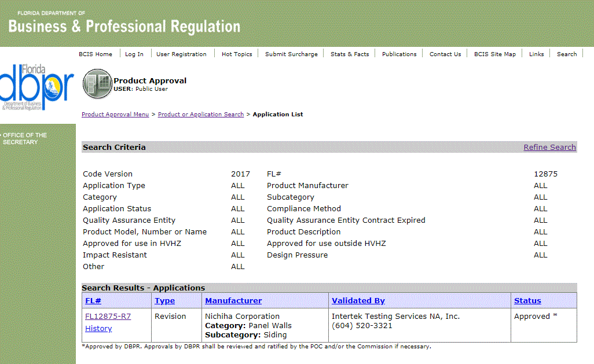This screenshot has height=364, width=594.
Task: View History for FL12875-R7
Action: click(98, 328)
